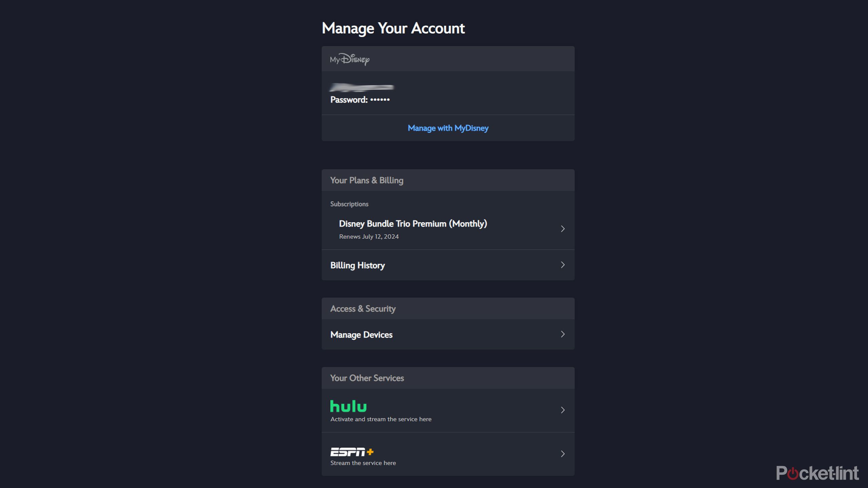Screen dimensions: 868x488
Task: Click the 'Your Plans & Billing' header
Action: pyautogui.click(x=367, y=180)
